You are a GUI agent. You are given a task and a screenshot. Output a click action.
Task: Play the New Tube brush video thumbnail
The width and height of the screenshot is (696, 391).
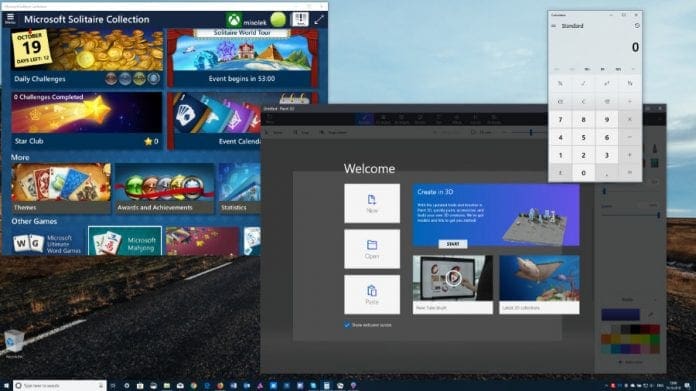pos(453,284)
